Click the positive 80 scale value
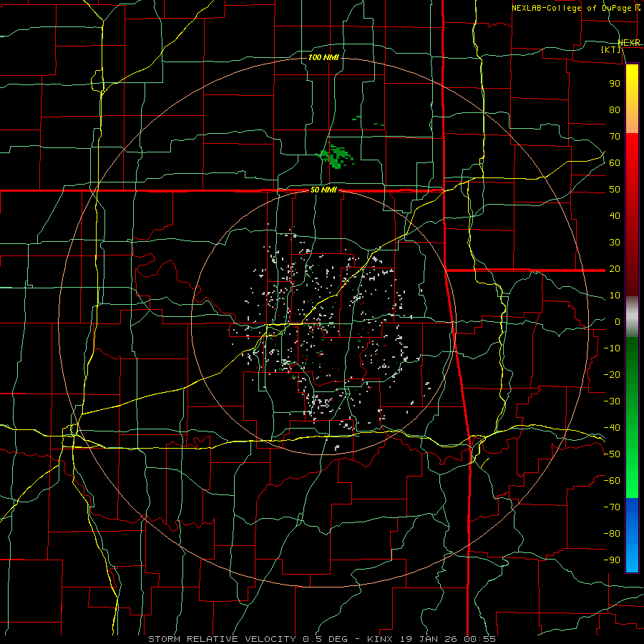 tap(615, 110)
